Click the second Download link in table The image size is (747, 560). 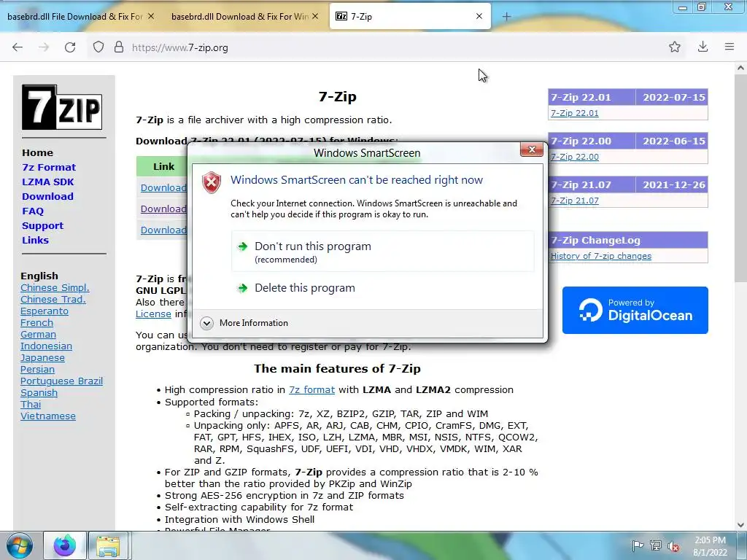(163, 209)
